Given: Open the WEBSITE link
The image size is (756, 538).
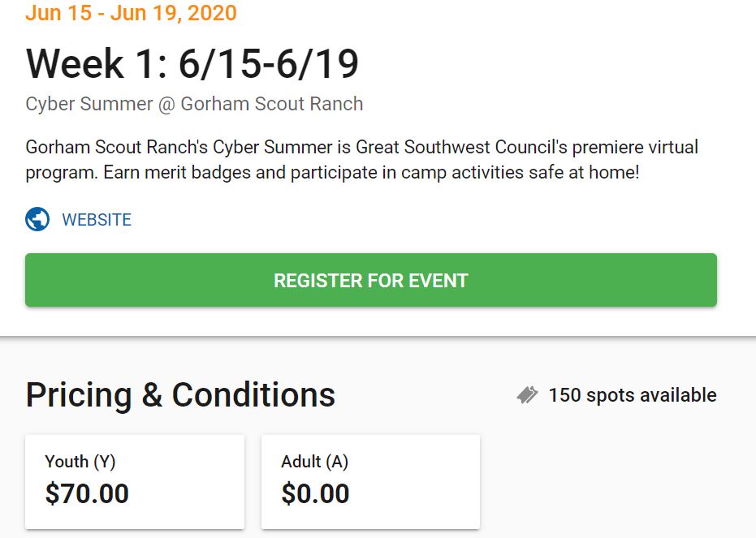Looking at the screenshot, I should pos(97,220).
